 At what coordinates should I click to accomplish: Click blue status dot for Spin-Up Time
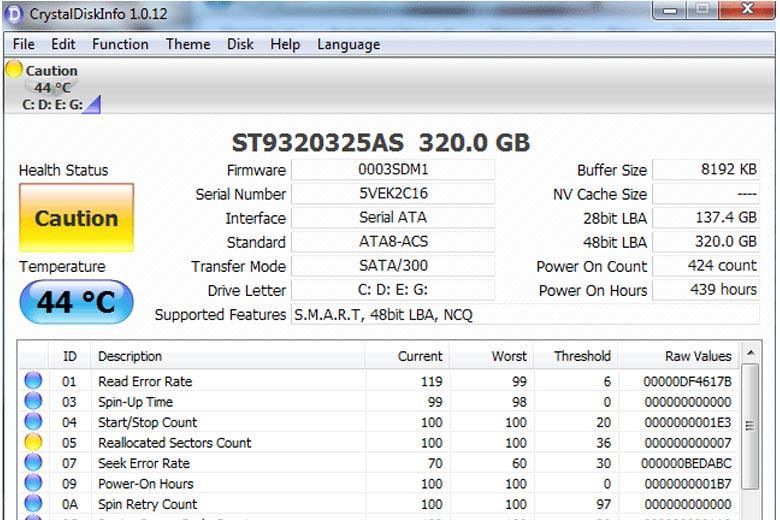(33, 401)
